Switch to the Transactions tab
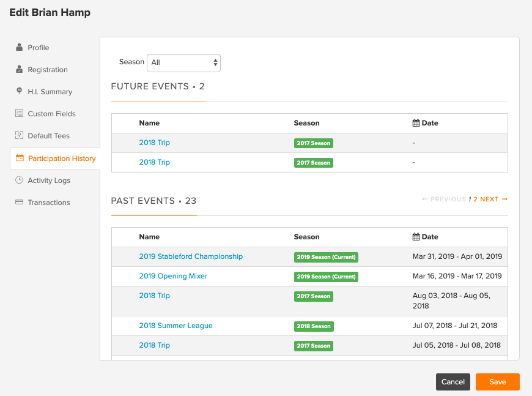 pos(49,203)
